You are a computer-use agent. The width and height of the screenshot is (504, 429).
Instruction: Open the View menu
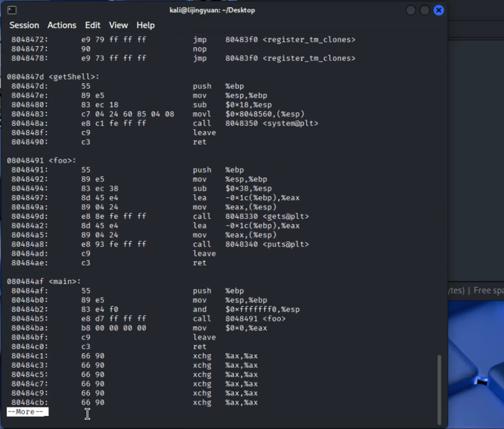pos(118,25)
